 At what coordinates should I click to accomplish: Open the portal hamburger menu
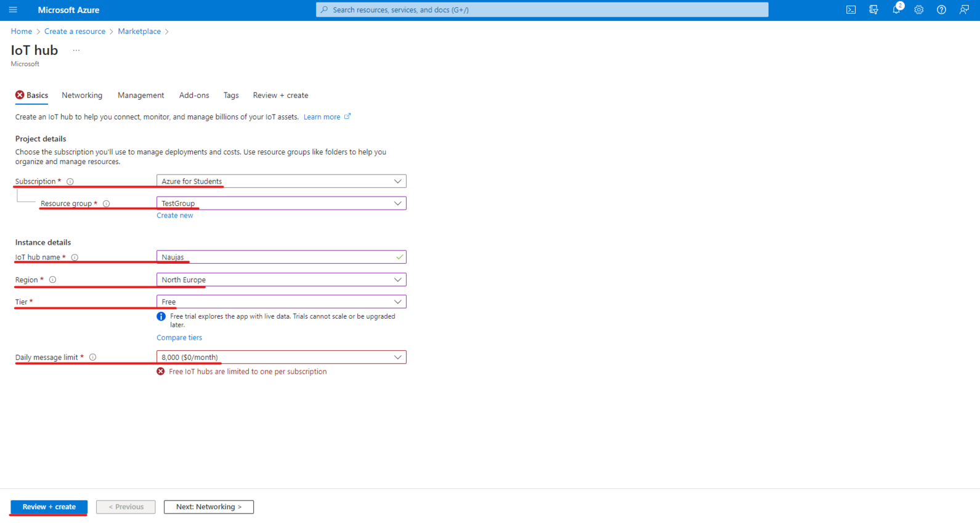[x=13, y=10]
